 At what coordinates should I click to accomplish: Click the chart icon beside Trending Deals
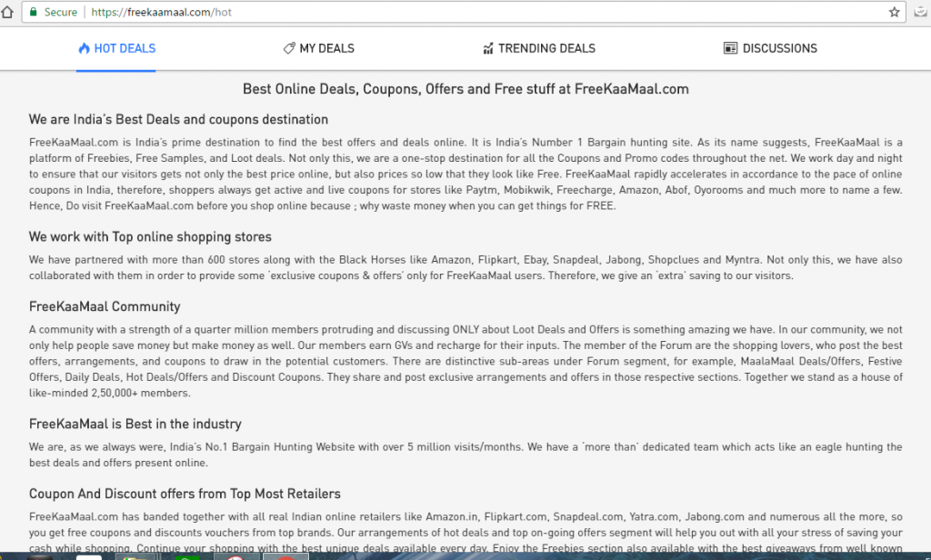pyautogui.click(x=488, y=48)
